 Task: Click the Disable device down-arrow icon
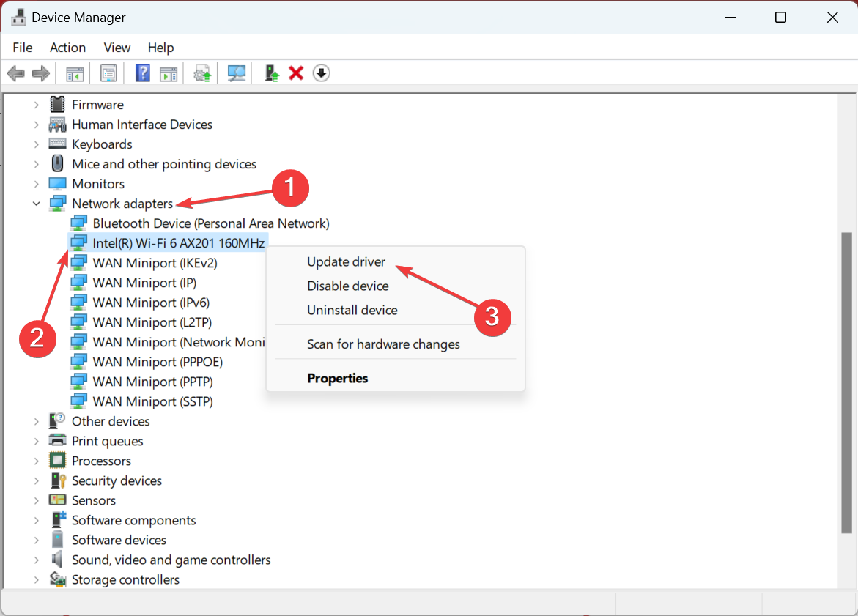coord(321,73)
